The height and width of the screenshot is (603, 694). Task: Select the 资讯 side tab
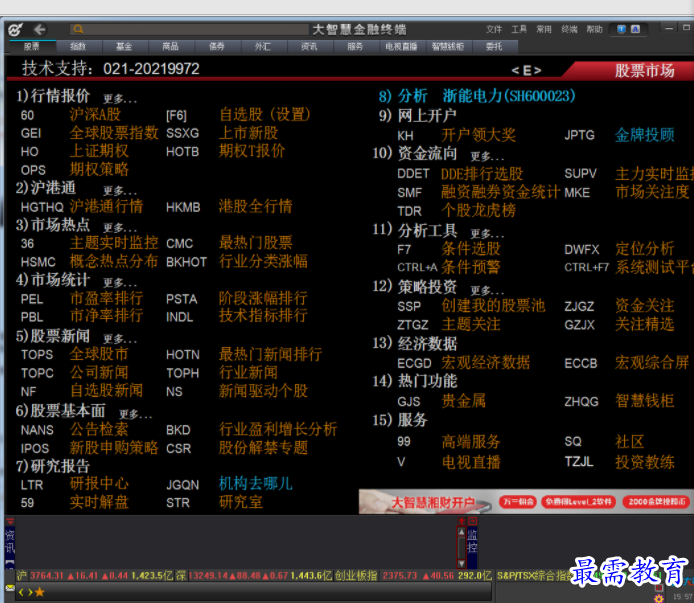[10, 541]
